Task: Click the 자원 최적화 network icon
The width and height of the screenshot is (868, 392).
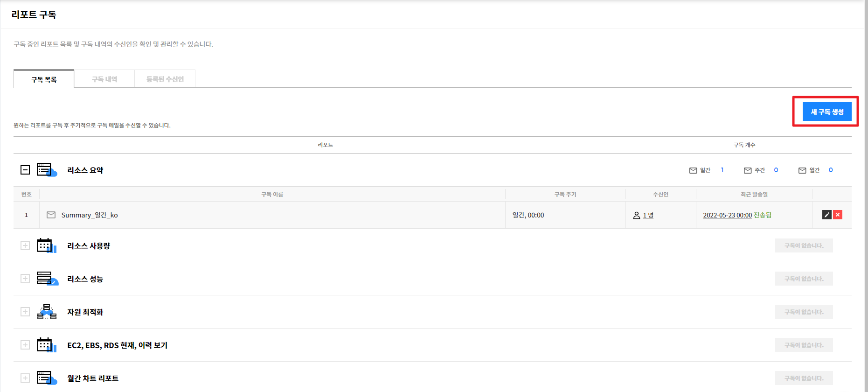Action: (x=46, y=312)
